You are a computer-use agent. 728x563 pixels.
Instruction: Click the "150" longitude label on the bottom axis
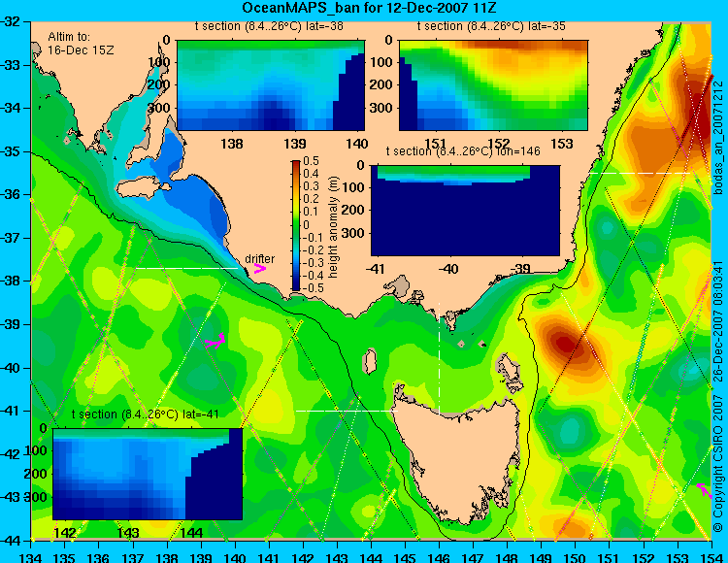point(576,557)
